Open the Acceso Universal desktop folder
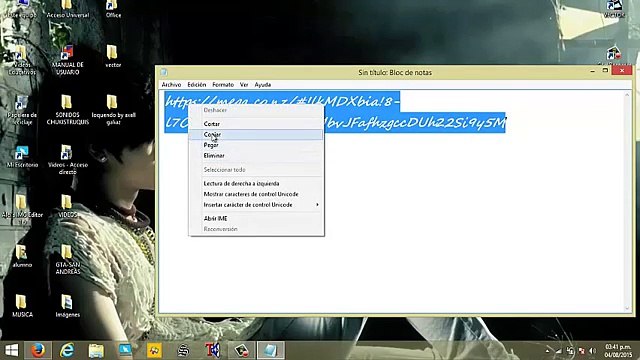The image size is (640, 360). point(67,9)
